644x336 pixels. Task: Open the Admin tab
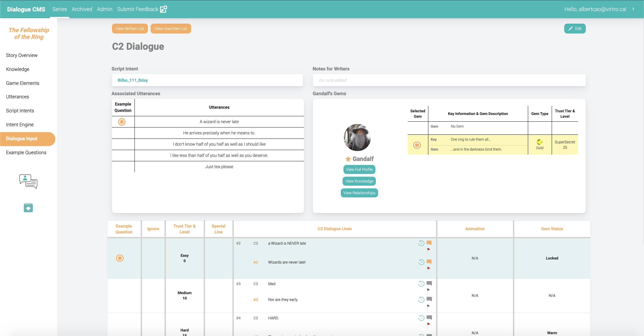(105, 9)
